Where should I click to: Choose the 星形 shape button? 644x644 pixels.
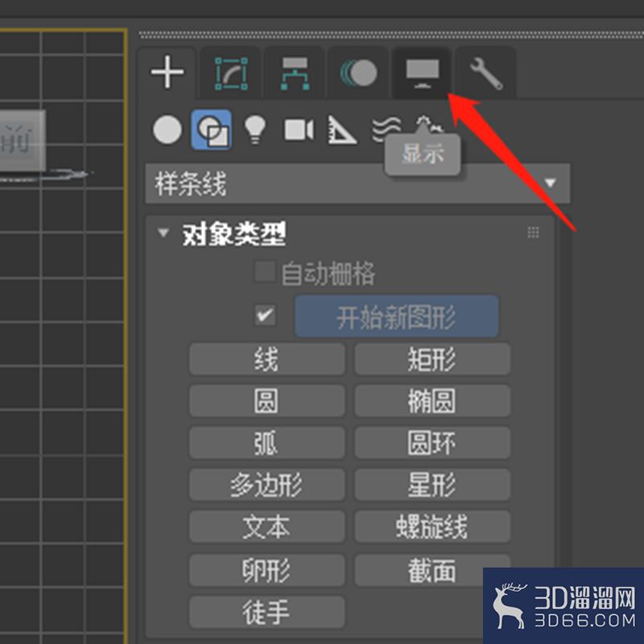[432, 485]
